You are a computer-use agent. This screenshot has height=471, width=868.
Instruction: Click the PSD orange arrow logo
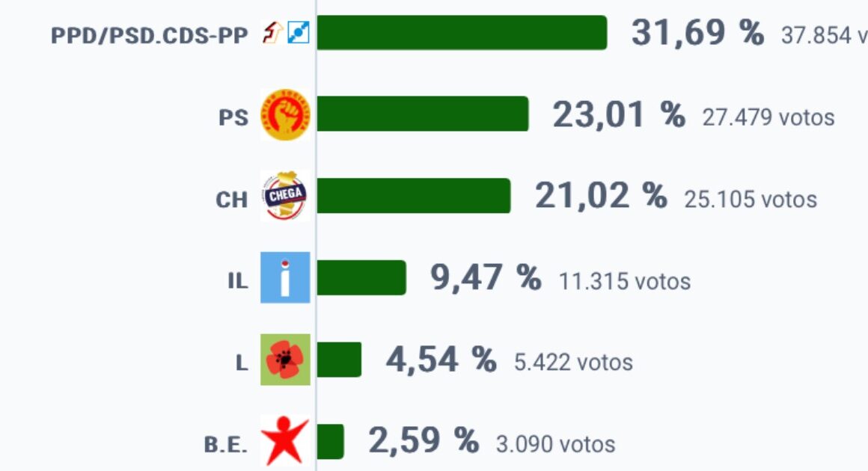pos(272,33)
